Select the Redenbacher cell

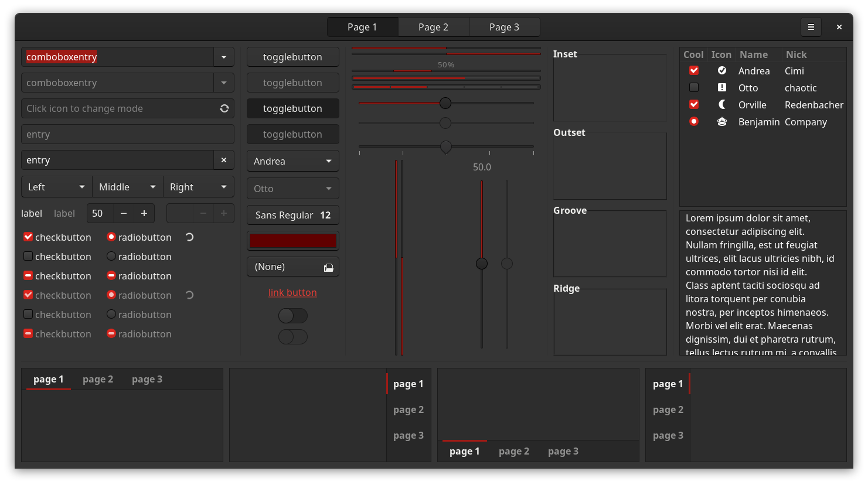click(814, 105)
